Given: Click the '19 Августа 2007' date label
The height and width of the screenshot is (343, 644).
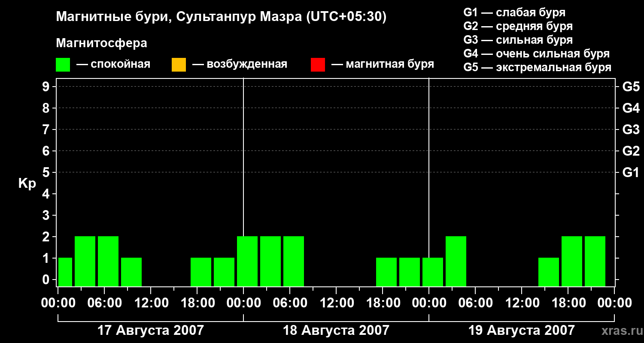Looking at the screenshot, I should (521, 331).
